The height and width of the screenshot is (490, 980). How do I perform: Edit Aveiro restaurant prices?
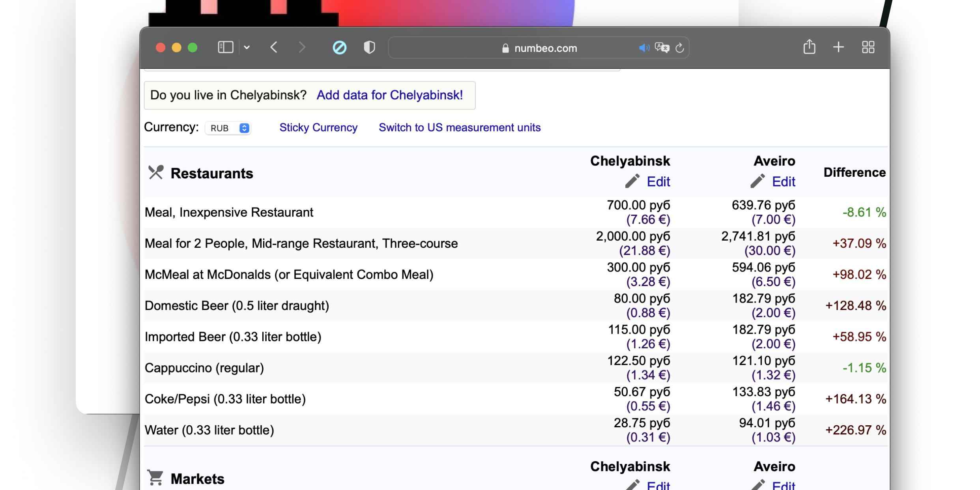pyautogui.click(x=783, y=181)
